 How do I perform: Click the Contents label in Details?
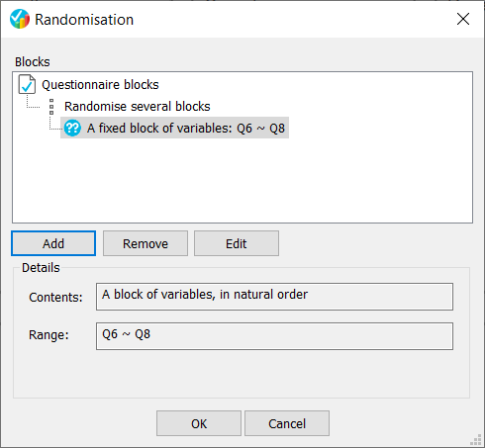point(55,297)
